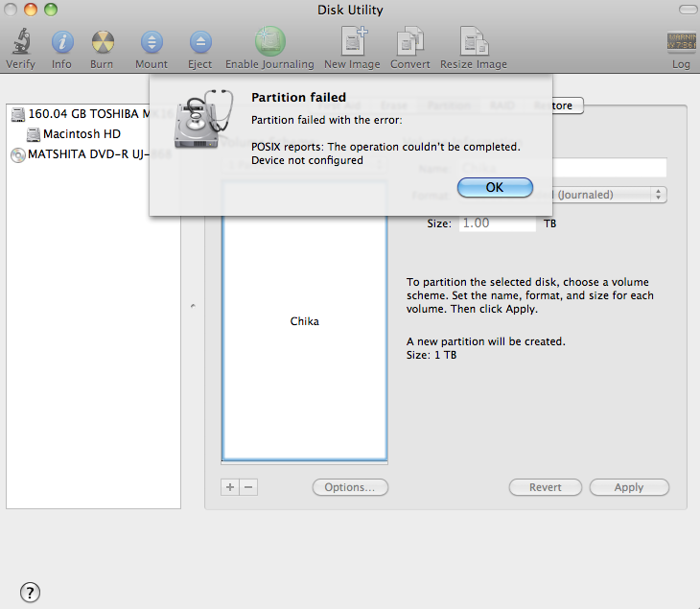Click the Mount toolbar icon

(152, 42)
